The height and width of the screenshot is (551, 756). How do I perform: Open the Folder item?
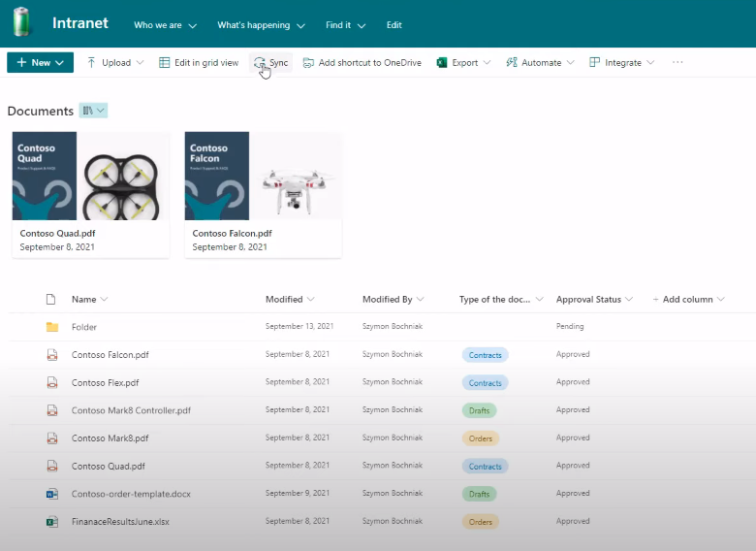pyautogui.click(x=84, y=327)
